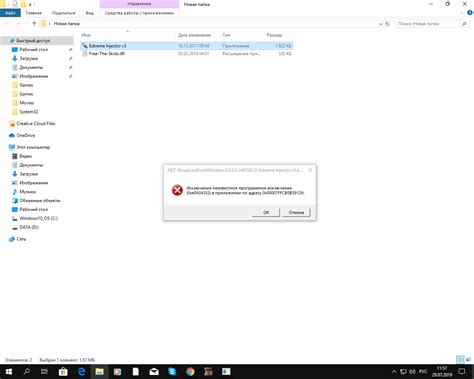Viewport: 474px width, 379px height.
Task: Go up one folder level arrow
Action: (x=34, y=24)
